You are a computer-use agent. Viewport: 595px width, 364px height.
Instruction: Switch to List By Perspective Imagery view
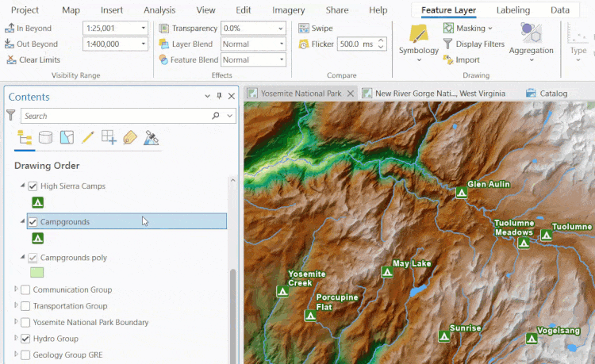(151, 138)
